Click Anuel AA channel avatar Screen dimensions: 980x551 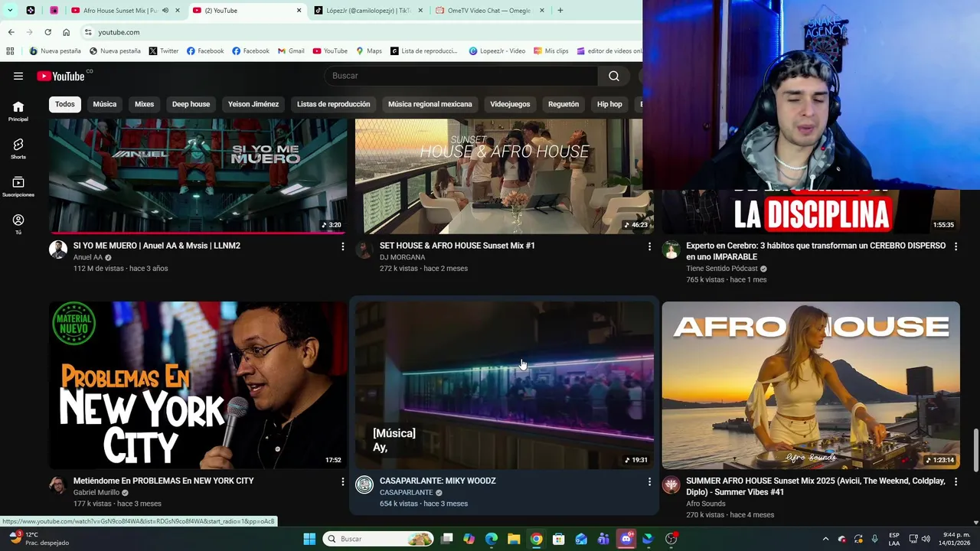coord(58,249)
